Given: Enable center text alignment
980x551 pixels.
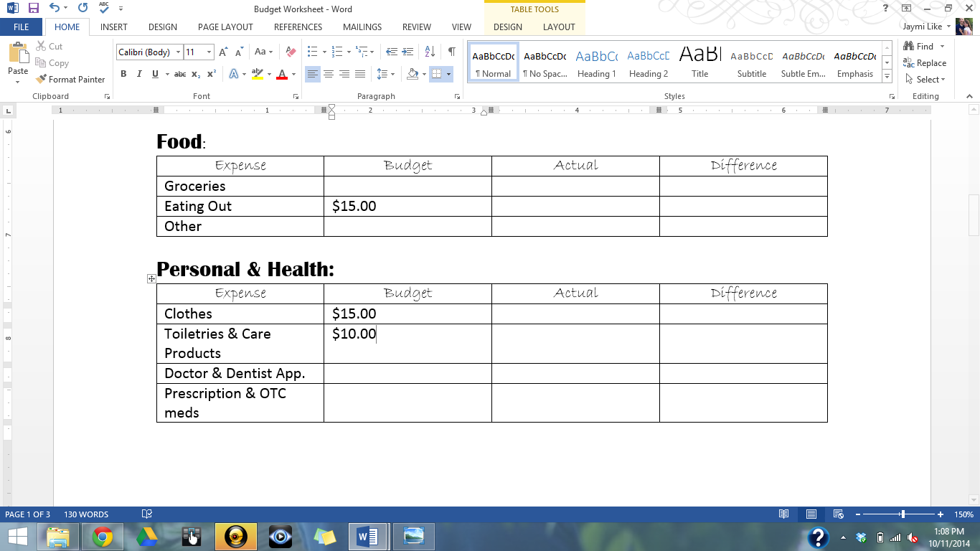Looking at the screenshot, I should (x=329, y=74).
